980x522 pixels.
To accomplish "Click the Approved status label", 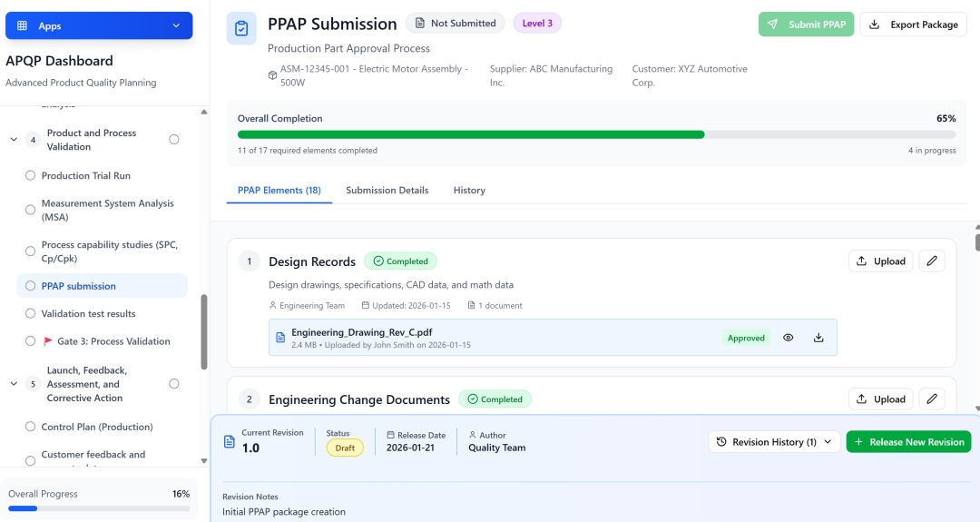I will [746, 338].
